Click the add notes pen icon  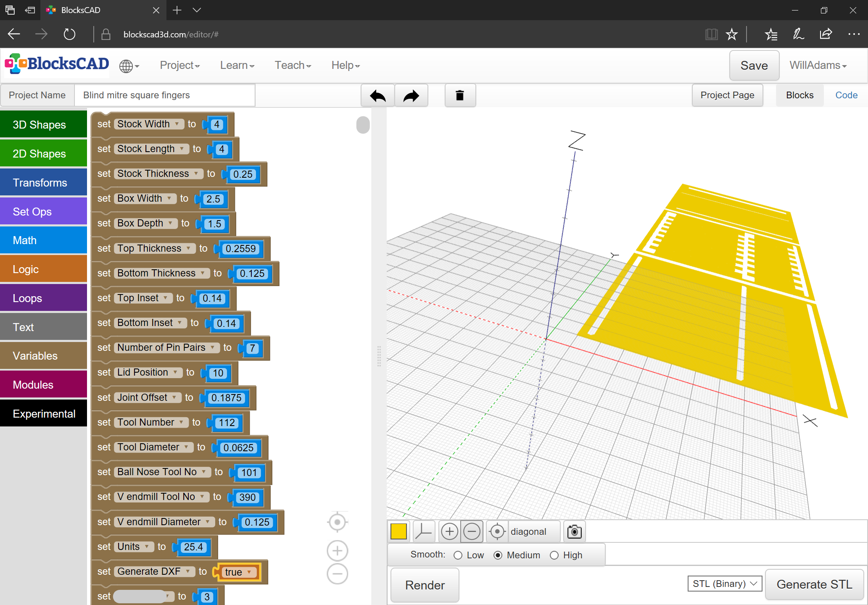click(x=798, y=34)
